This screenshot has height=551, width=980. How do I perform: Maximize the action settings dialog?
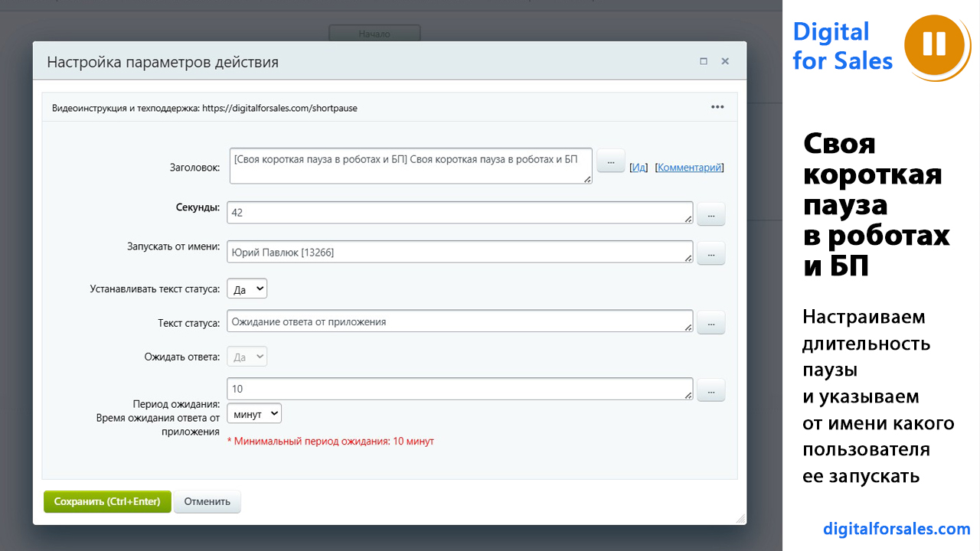704,62
